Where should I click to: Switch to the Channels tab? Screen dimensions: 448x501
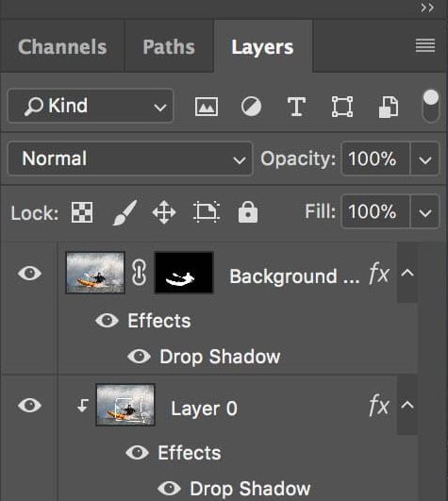point(62,47)
